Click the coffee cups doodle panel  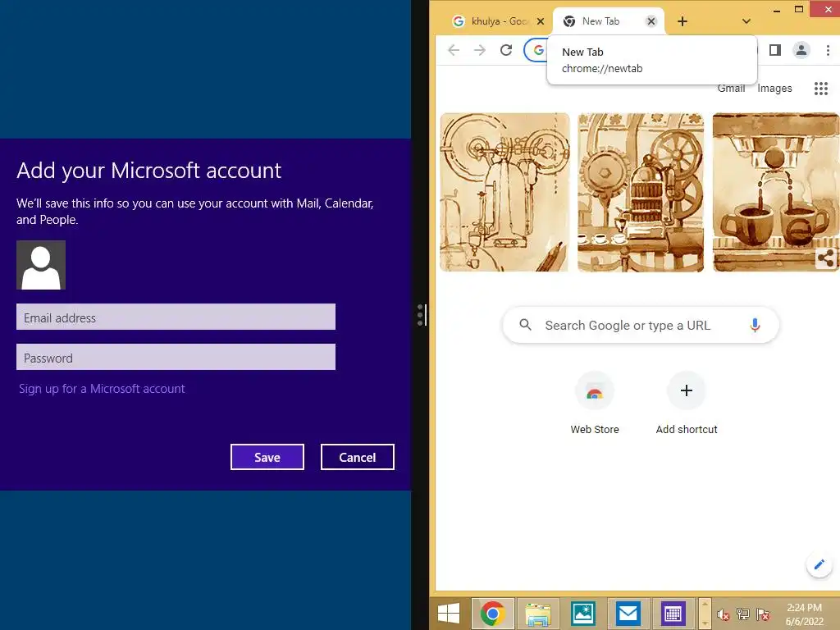click(775, 192)
